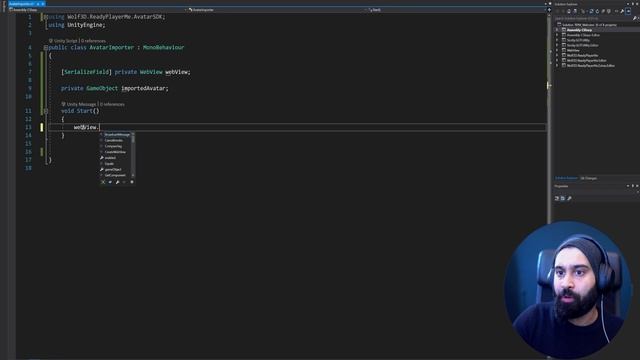
Task: Toggle wrench properties filter in IntelliSense
Action: click(118, 182)
